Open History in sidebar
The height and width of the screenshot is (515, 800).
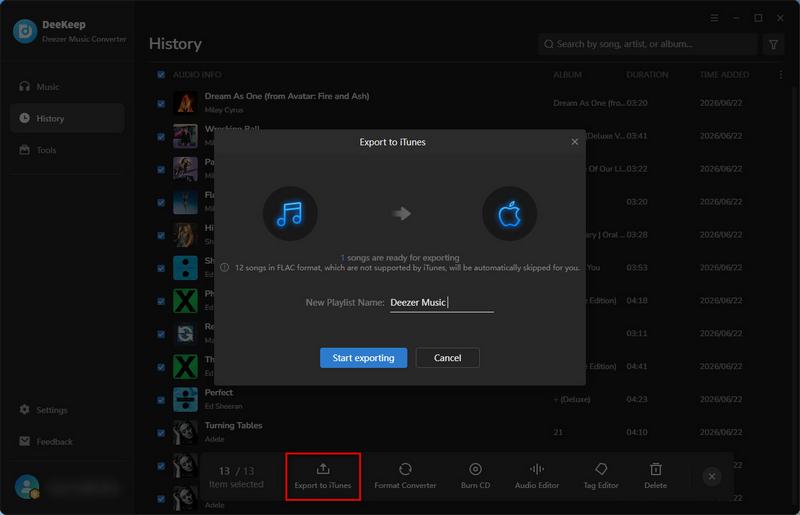tap(67, 118)
